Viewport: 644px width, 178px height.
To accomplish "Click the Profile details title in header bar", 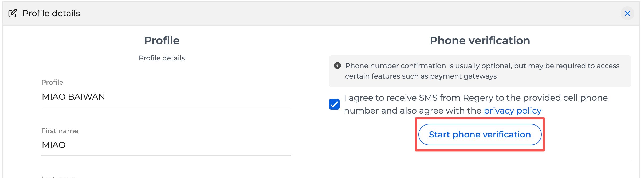I will click(x=51, y=13).
